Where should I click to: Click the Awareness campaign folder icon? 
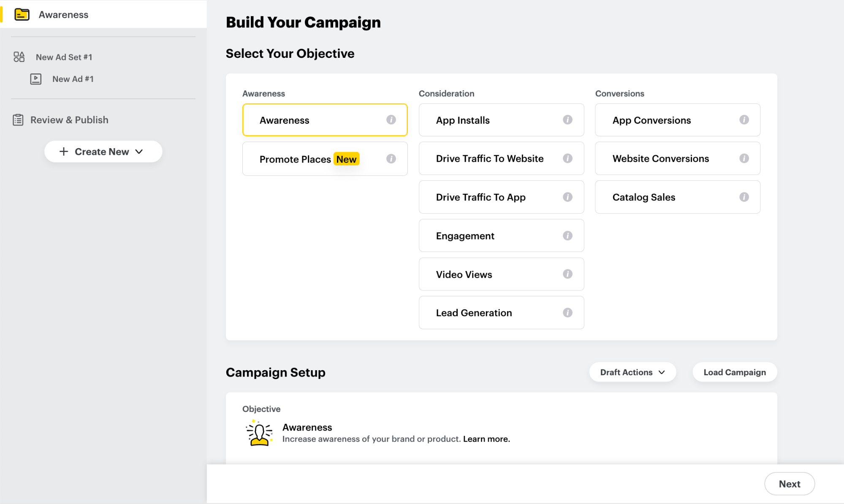pyautogui.click(x=22, y=14)
